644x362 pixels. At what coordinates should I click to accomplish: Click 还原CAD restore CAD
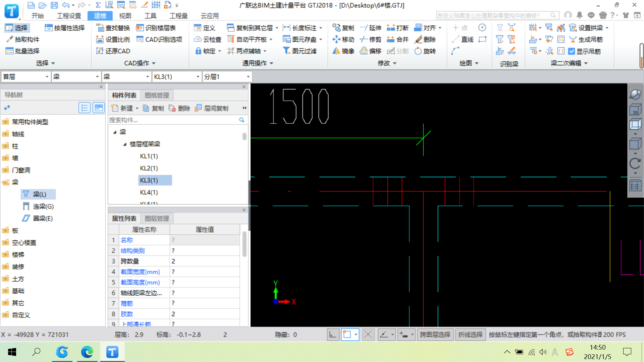tap(113, 51)
